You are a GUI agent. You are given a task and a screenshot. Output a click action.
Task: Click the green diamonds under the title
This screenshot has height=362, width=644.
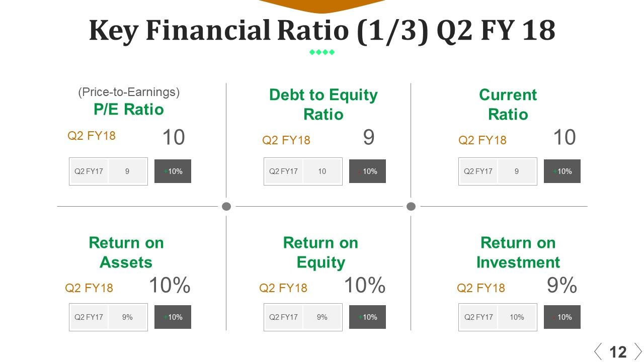point(322,52)
